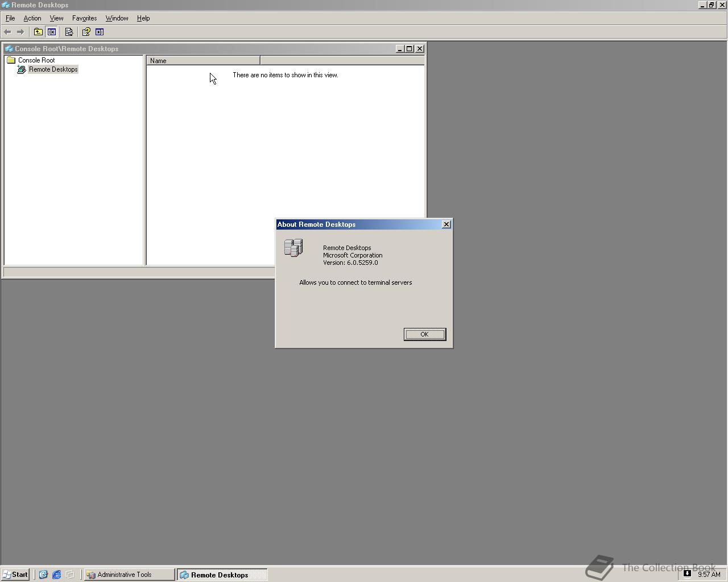Click 'There are no items to show' message
728x582 pixels.
286,75
